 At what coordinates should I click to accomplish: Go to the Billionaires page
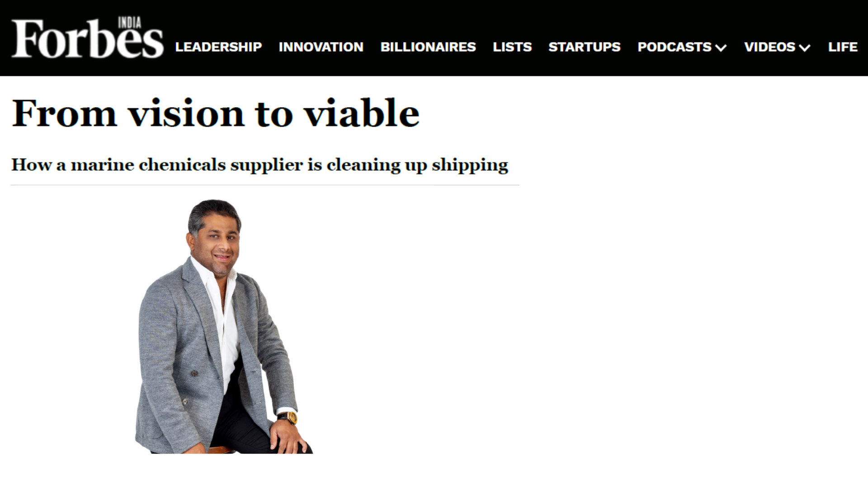428,47
